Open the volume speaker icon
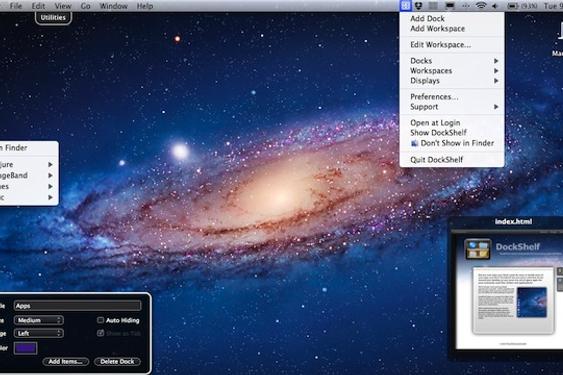This screenshot has width=563, height=375. pyautogui.click(x=495, y=6)
